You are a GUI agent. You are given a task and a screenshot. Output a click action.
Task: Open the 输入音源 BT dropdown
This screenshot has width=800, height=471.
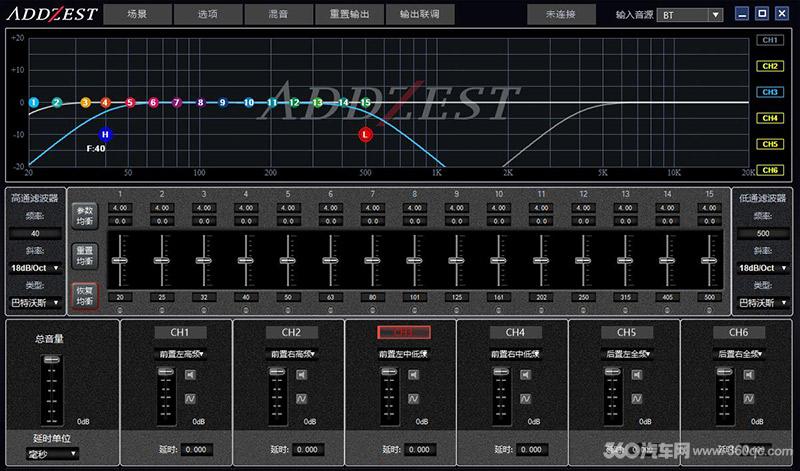690,15
